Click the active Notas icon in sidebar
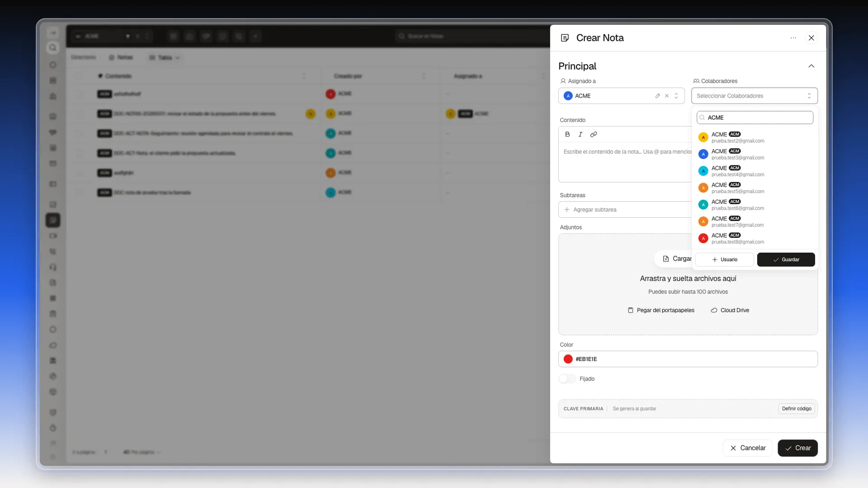 point(53,220)
